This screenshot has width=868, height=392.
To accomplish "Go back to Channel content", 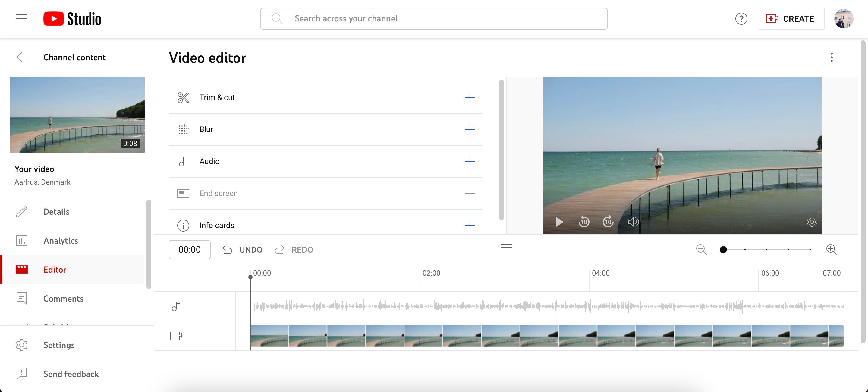I will click(x=22, y=57).
